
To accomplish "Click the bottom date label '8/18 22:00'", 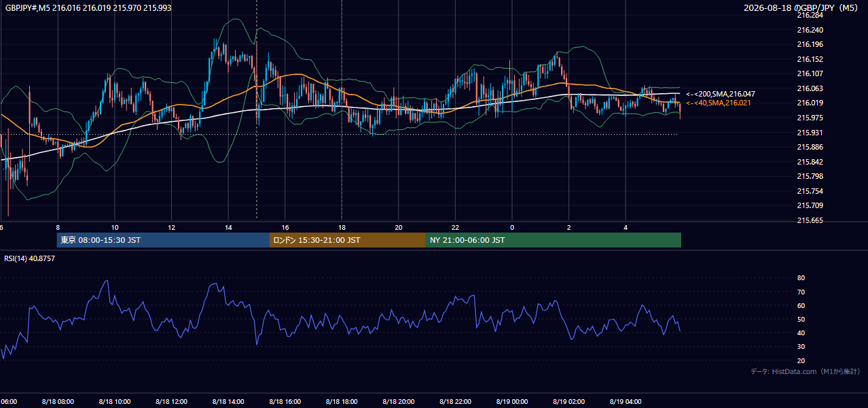I will click(x=455, y=402).
